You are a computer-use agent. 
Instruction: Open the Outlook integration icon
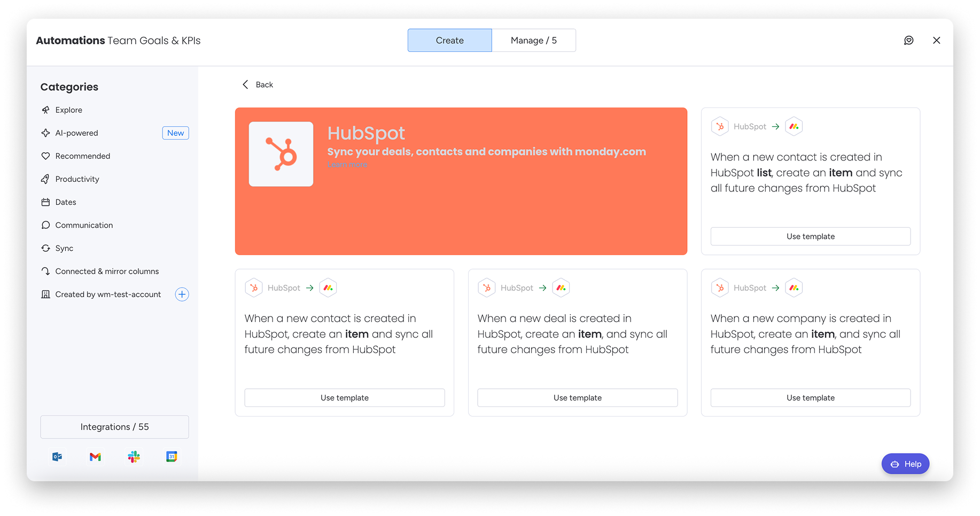coord(57,457)
